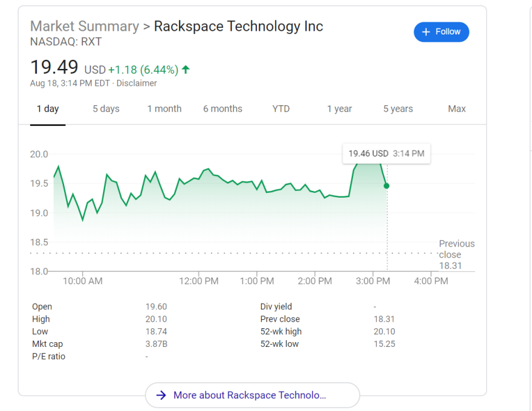Click the 1:00 PM axis label
Screen dimensions: 532x411
(x=257, y=281)
